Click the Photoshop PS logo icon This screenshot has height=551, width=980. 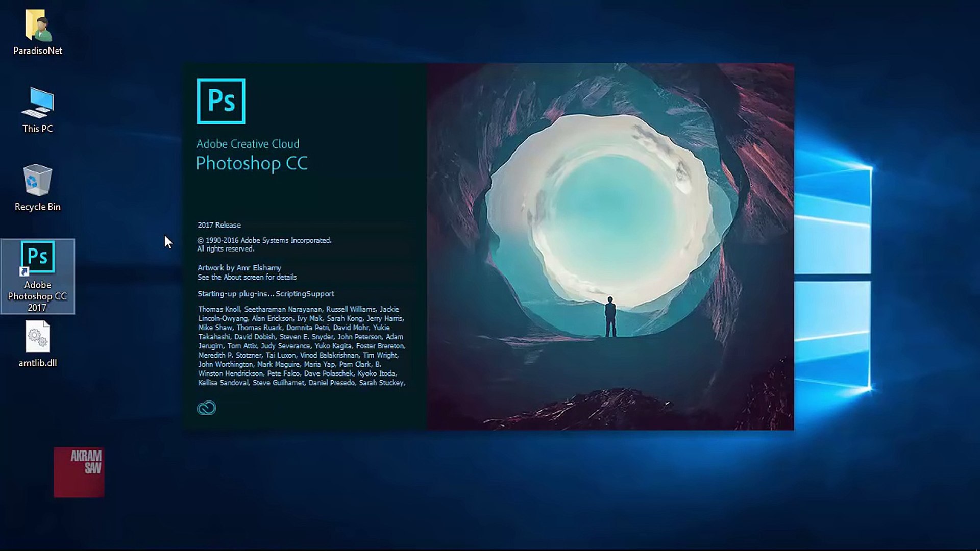(x=221, y=100)
